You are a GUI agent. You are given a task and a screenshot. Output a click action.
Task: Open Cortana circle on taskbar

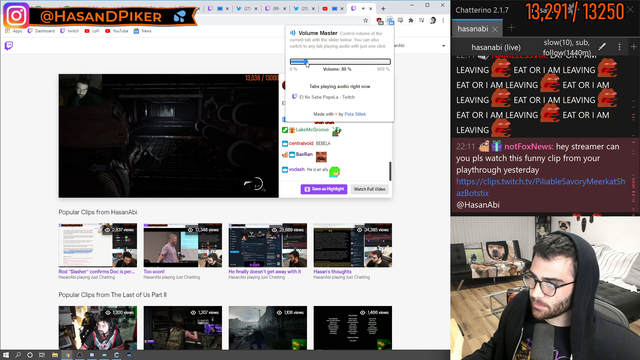(x=30, y=355)
